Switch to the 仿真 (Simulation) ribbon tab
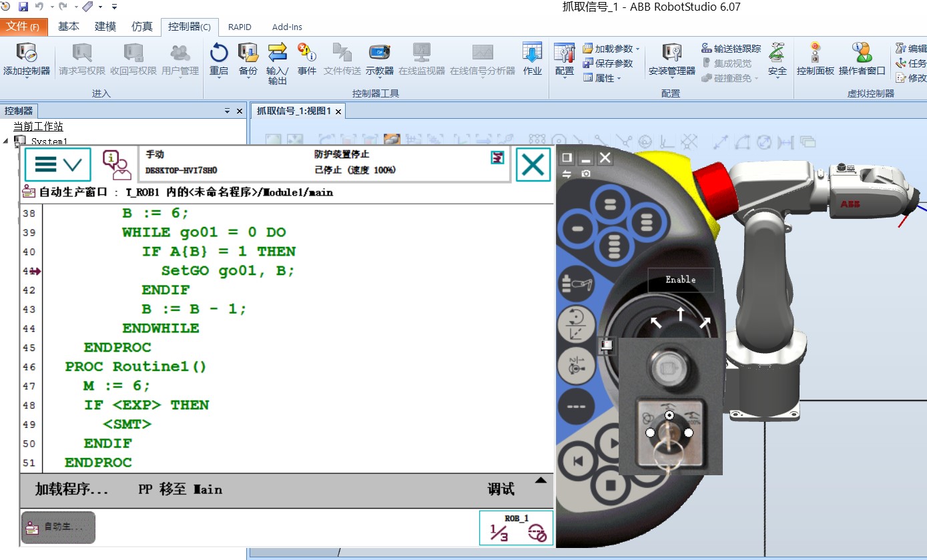Image resolution: width=927 pixels, height=560 pixels. tap(141, 27)
